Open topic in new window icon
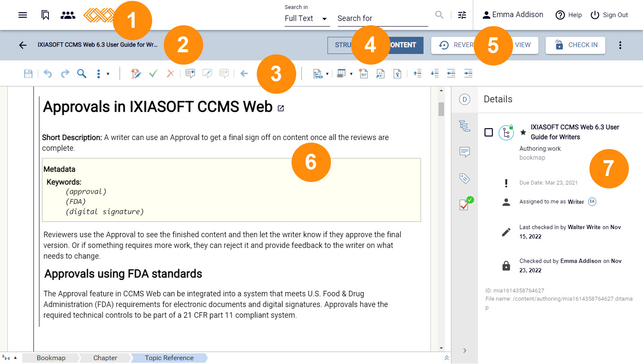 click(x=281, y=108)
